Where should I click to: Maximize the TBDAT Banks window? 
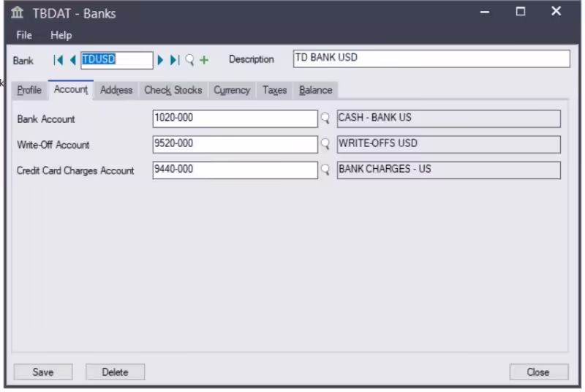pyautogui.click(x=521, y=12)
